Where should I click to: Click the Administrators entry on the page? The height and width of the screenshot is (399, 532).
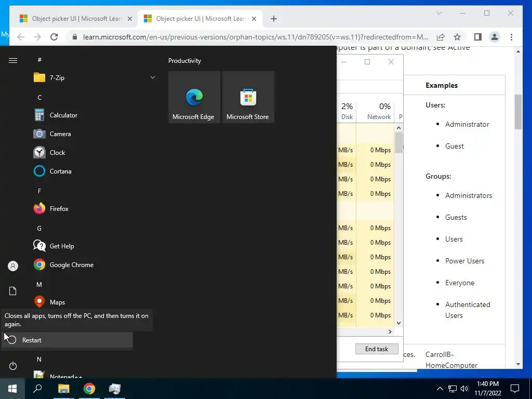469,195
